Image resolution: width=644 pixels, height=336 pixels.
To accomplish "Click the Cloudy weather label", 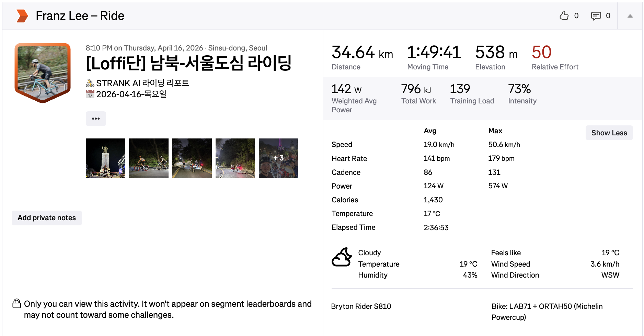I will [x=369, y=253].
